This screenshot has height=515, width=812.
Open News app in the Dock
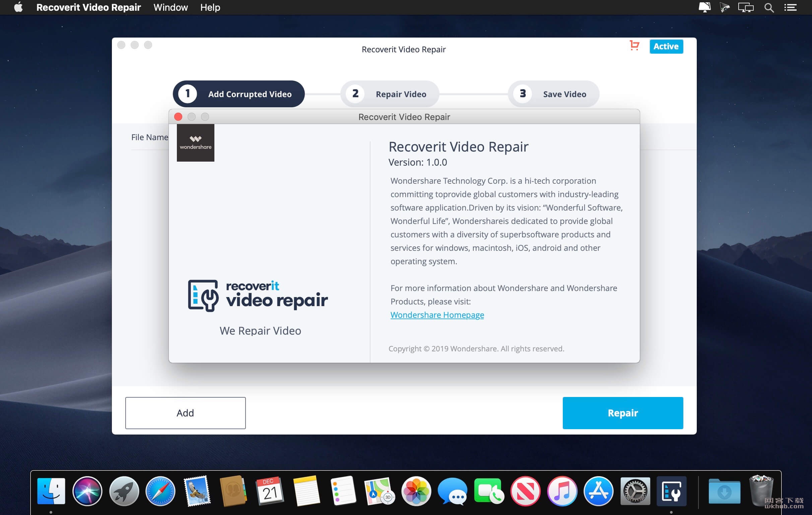[x=525, y=491]
